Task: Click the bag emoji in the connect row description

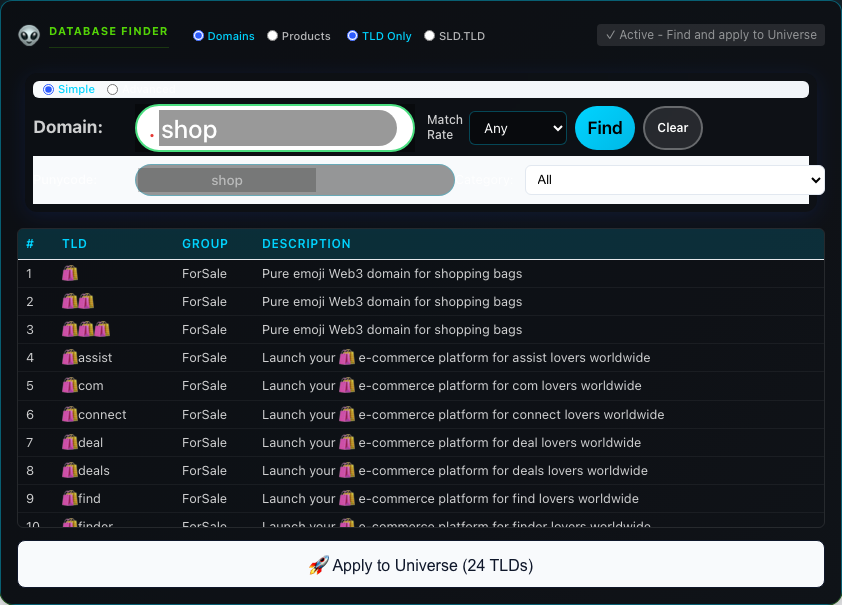Action: click(347, 414)
